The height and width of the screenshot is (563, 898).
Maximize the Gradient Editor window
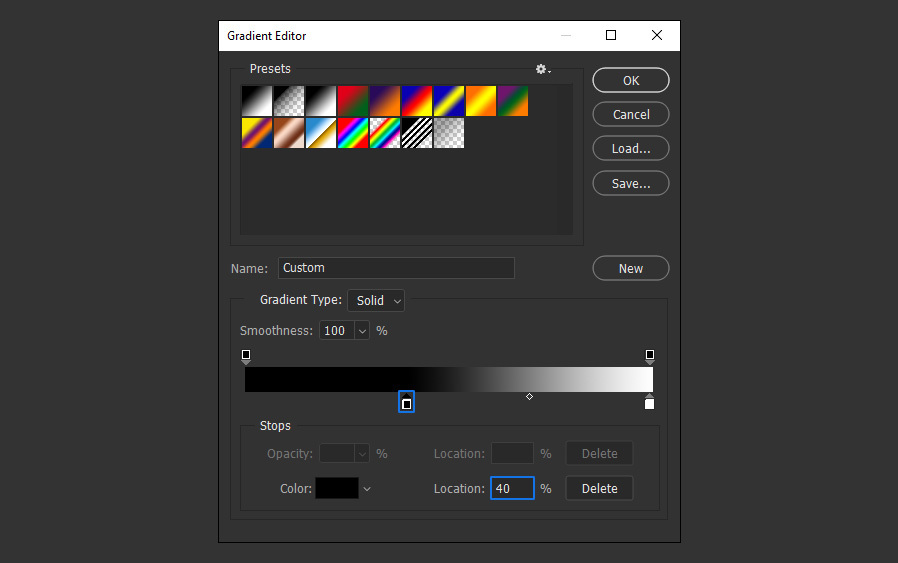coord(611,36)
